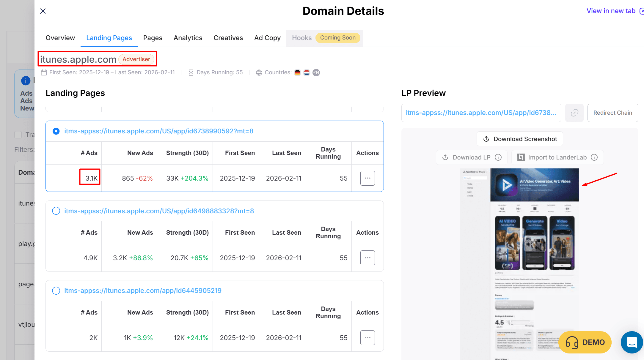Switch to the Analytics tab
Image resolution: width=644 pixels, height=360 pixels.
(188, 38)
